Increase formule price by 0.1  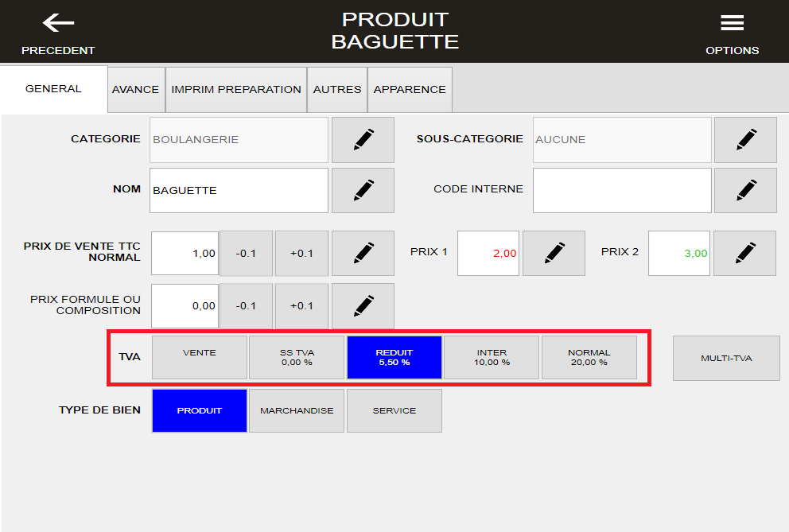(302, 306)
